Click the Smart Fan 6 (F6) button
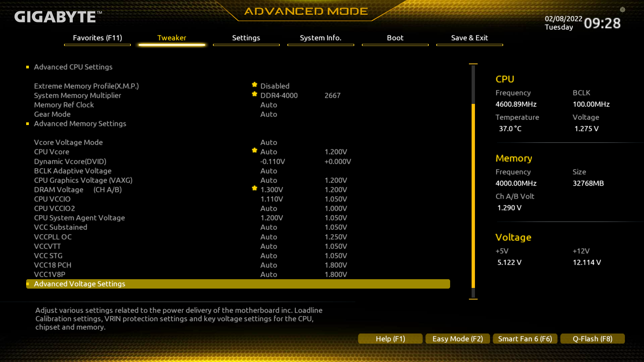This screenshot has width=644, height=362. (x=525, y=339)
